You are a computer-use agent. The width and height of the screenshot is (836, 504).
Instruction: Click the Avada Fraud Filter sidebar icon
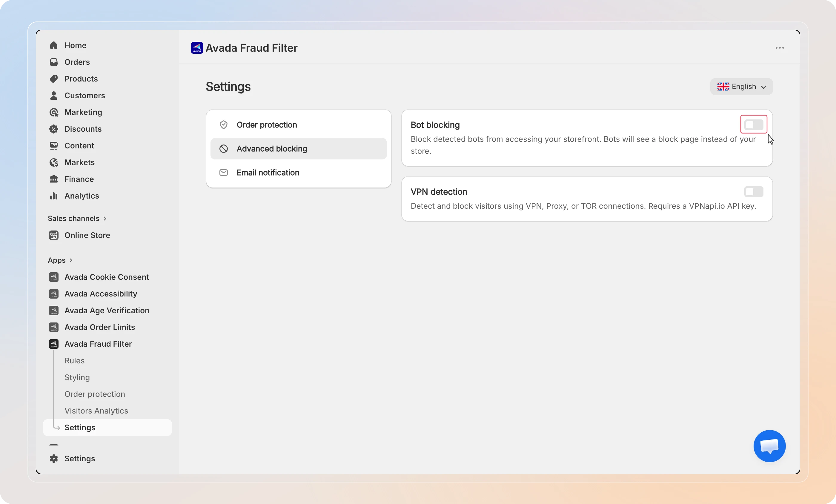(x=54, y=344)
